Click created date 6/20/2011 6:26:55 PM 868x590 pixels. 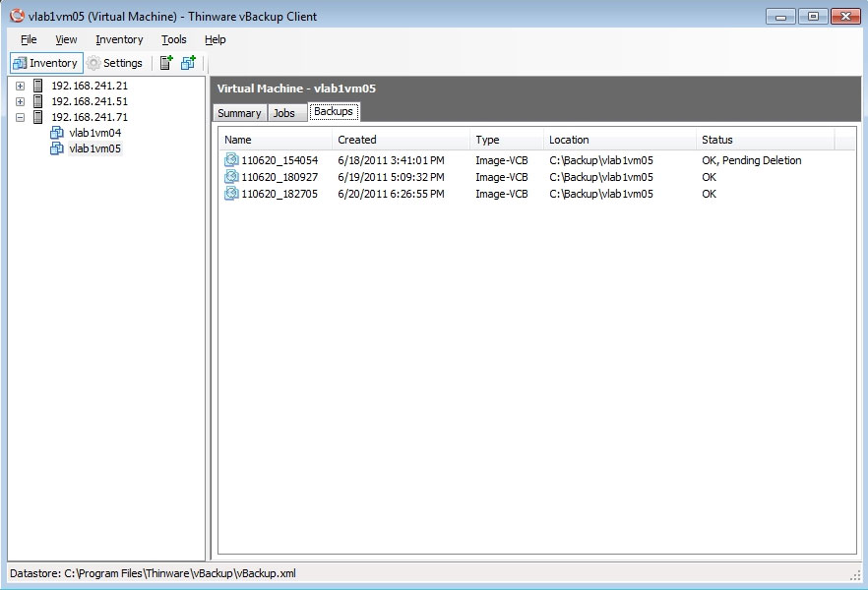coord(392,194)
